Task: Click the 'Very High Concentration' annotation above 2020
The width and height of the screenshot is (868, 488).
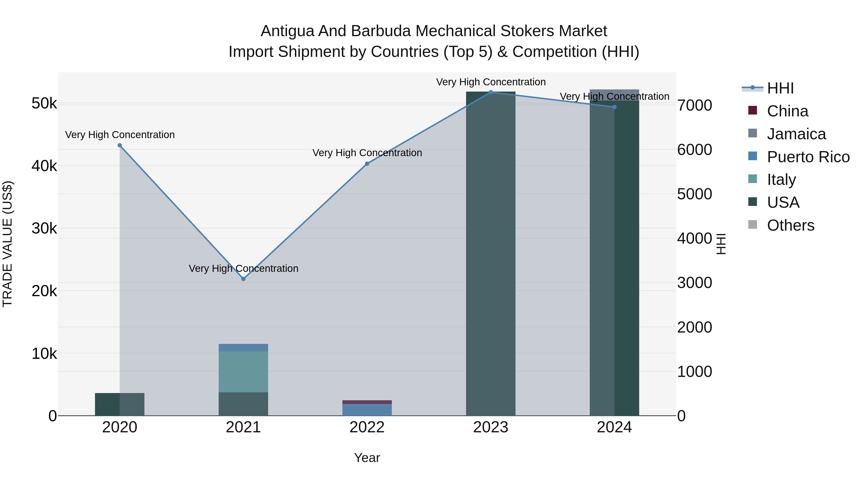Action: coord(120,135)
